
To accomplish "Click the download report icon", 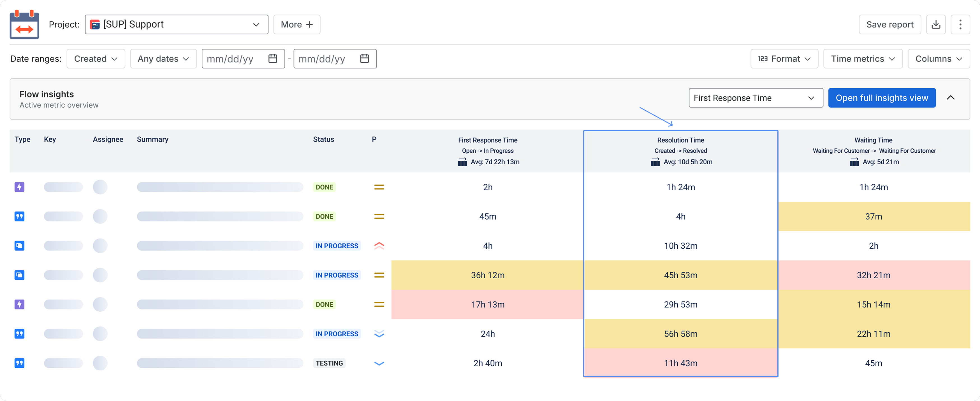I will [x=936, y=24].
